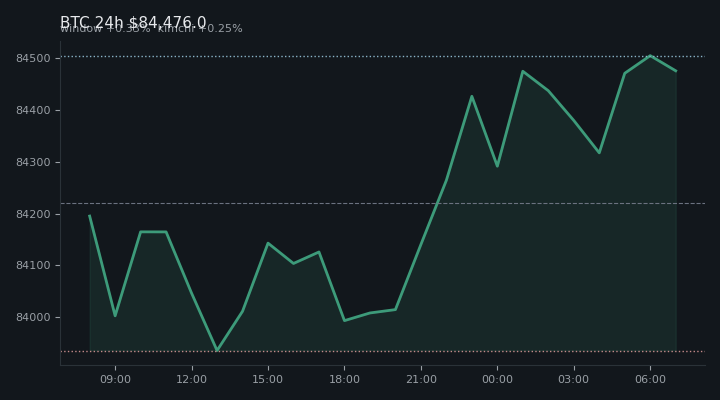This screenshot has width=720, height=400.
Task: Select the 84300 y-axis label
Action: [x=33, y=162]
